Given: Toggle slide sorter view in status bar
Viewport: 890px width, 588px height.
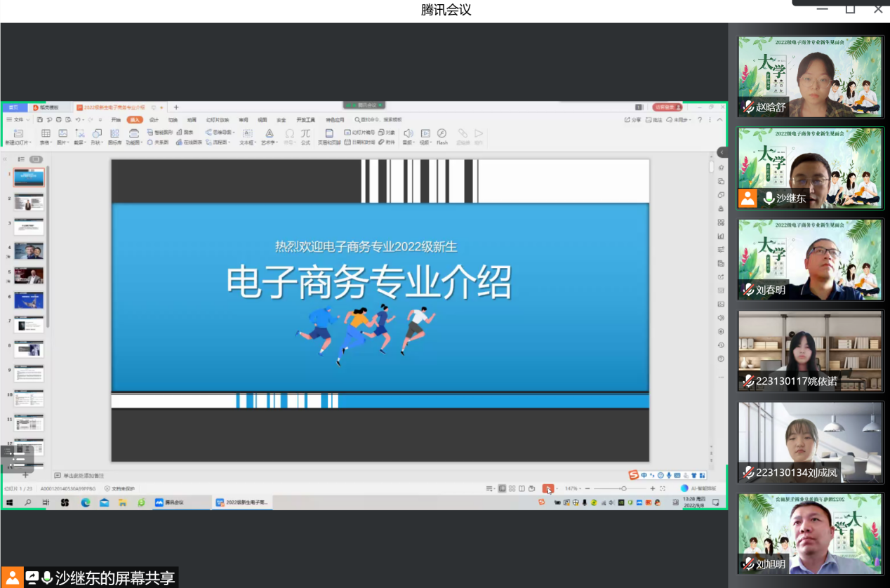Looking at the screenshot, I should (x=512, y=488).
